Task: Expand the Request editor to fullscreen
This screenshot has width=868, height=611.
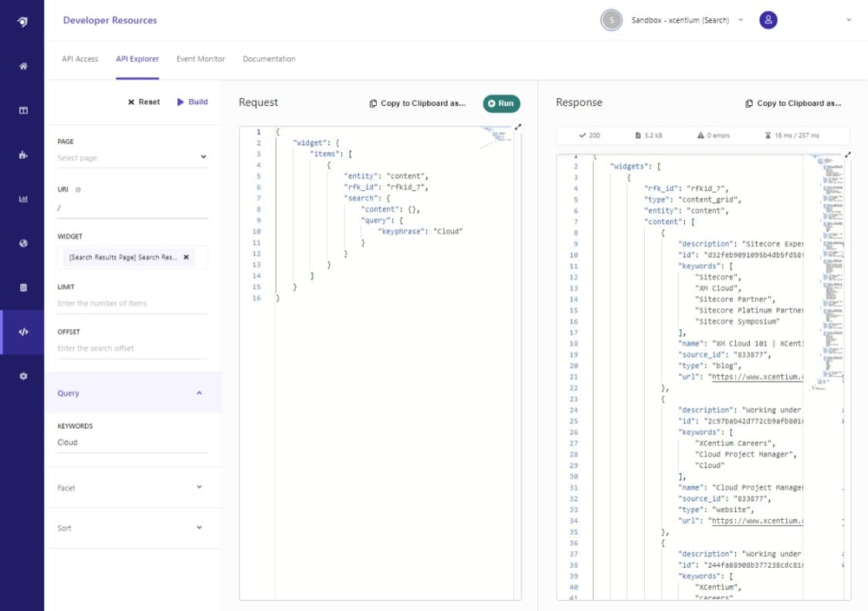Action: pyautogui.click(x=518, y=127)
